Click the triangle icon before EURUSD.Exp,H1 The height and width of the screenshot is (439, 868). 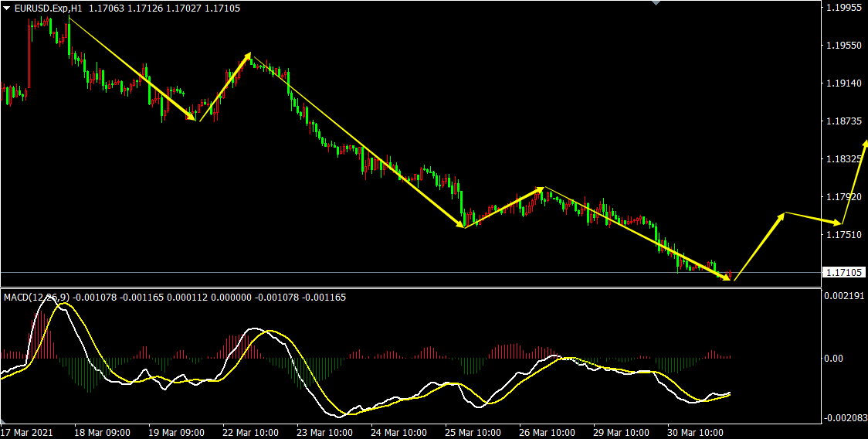click(x=7, y=8)
